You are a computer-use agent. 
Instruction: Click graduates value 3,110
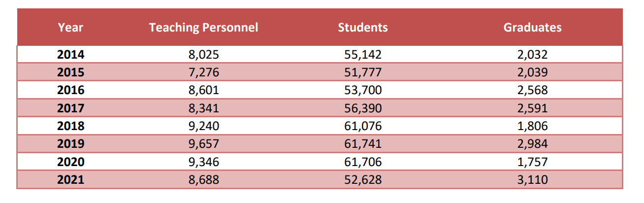[532, 180]
